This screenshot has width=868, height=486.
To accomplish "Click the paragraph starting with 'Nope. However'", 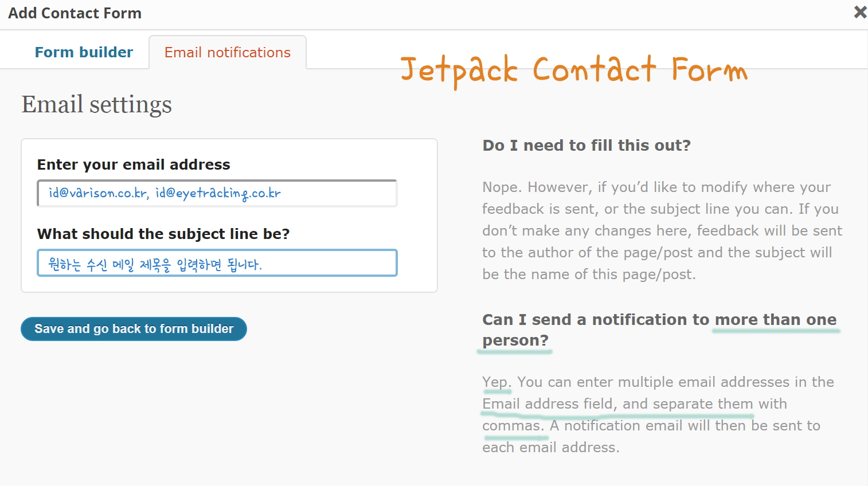I will (662, 231).
